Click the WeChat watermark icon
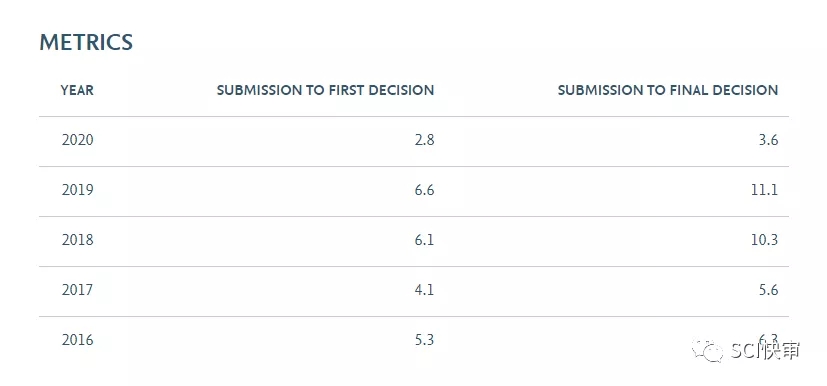The image size is (827, 386). click(708, 350)
